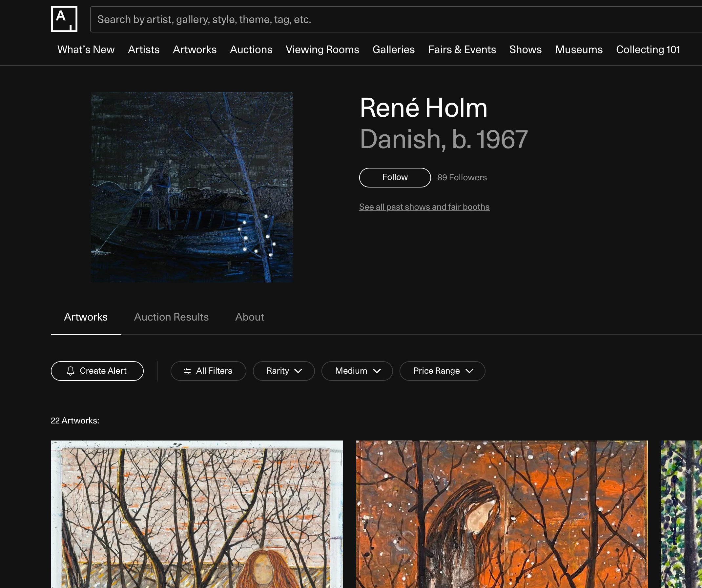Open the green dotted forest artwork thumbnail

[681, 514]
